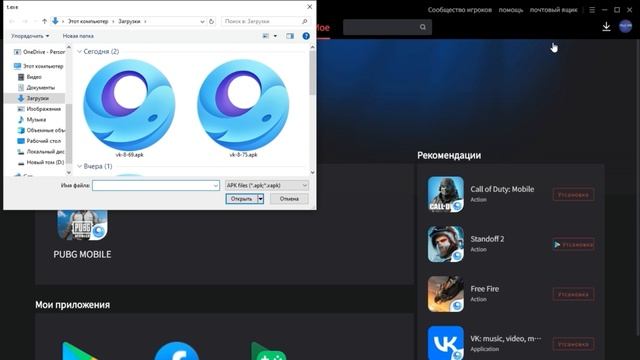Viewport: 640px width, 360px height.
Task: Open Локальный диск in navigation tree
Action: (41, 151)
